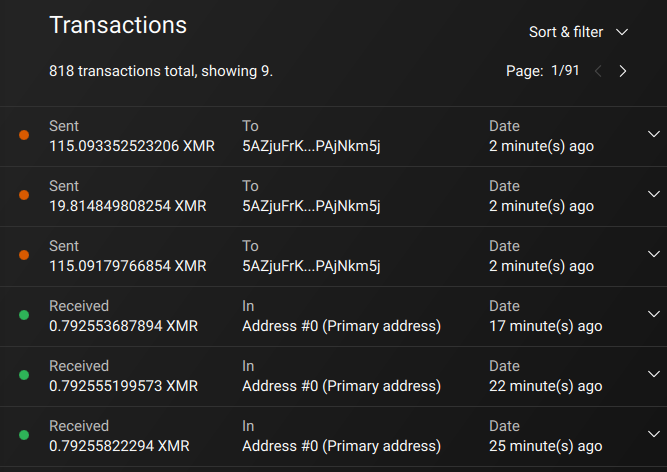This screenshot has height=472, width=667.
Task: Expand details for 115.09179766854 XMR transaction
Action: (x=654, y=254)
